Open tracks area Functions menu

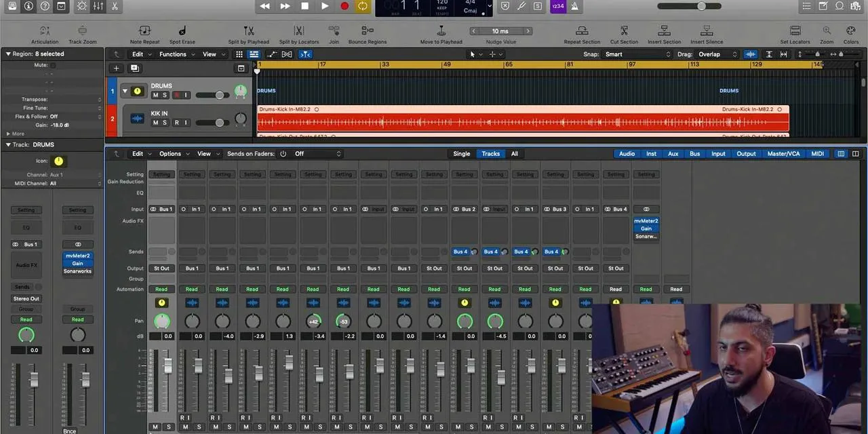point(176,54)
